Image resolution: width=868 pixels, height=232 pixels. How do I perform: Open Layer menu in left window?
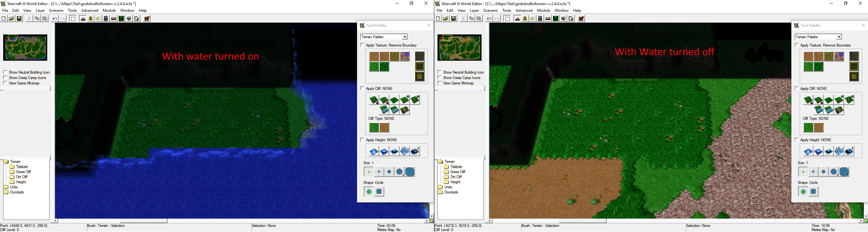pos(40,11)
